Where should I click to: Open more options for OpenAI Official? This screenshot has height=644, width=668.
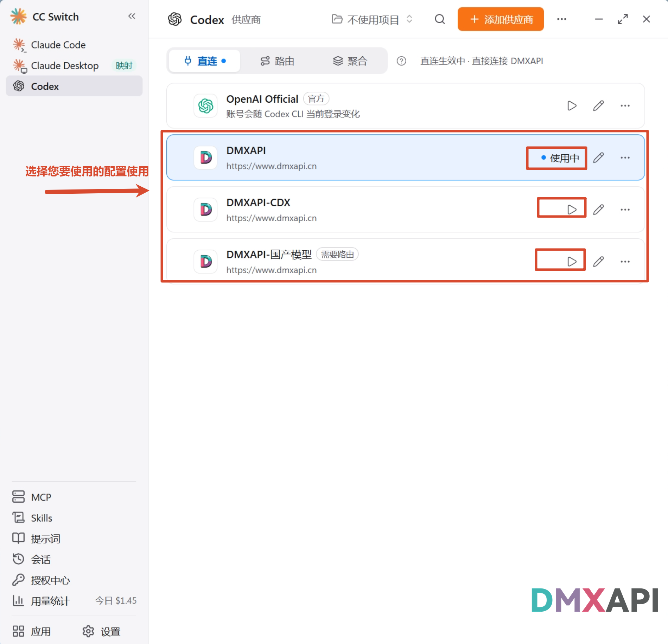pyautogui.click(x=625, y=106)
